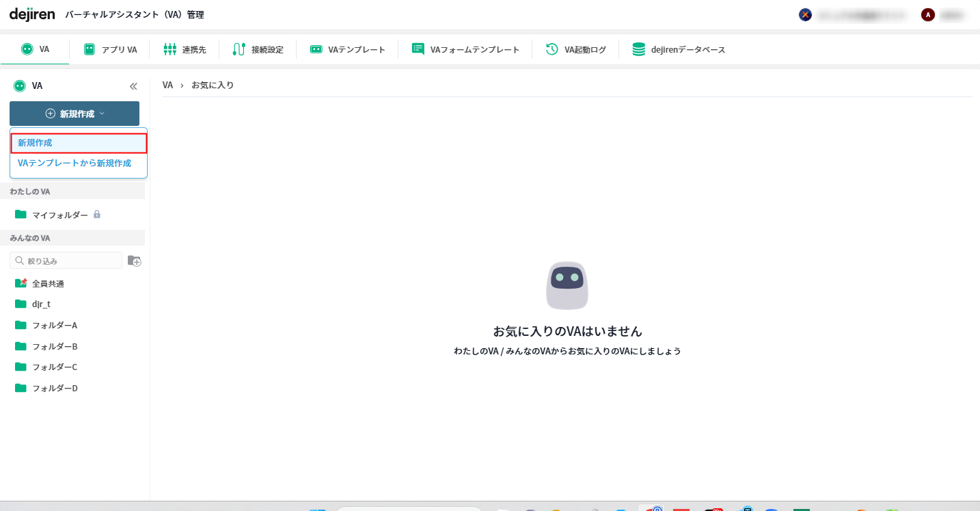Image resolution: width=980 pixels, height=511 pixels.
Task: Go to the 接続設定 tab
Action: 258,49
